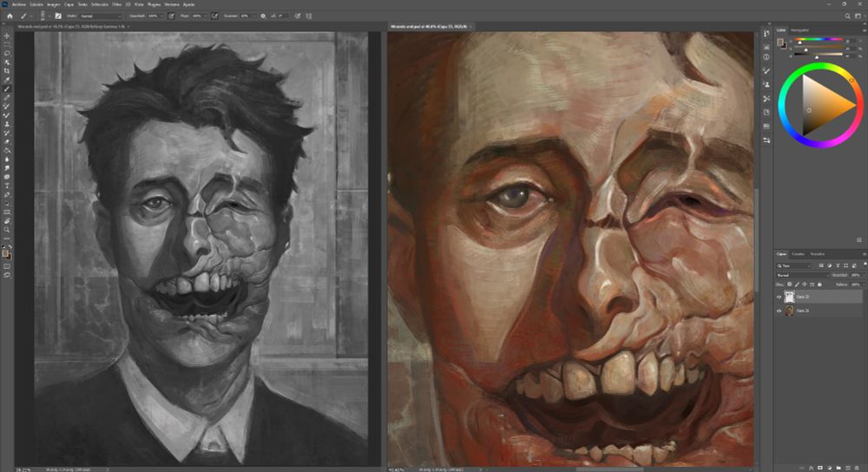Screen dimensions: 868x472
Task: Open the info circle icon panel in dock
Action: [x=766, y=57]
